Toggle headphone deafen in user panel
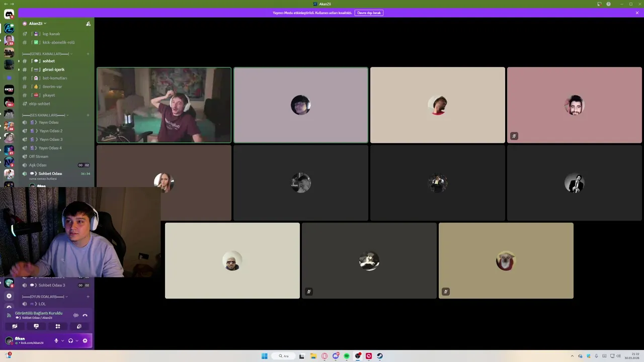This screenshot has width=644, height=362. (x=70, y=340)
